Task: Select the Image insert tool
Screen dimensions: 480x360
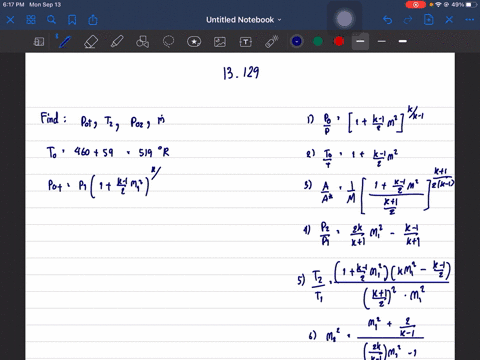Action: pyautogui.click(x=220, y=42)
